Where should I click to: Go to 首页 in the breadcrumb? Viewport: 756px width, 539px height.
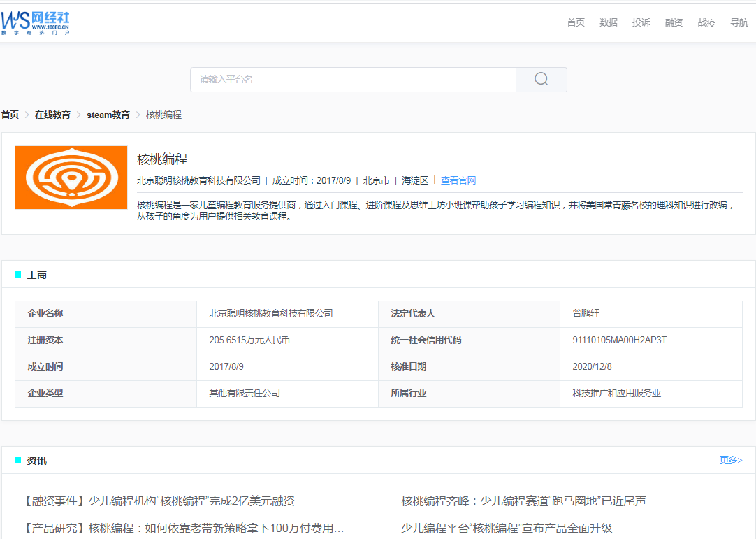click(10, 115)
